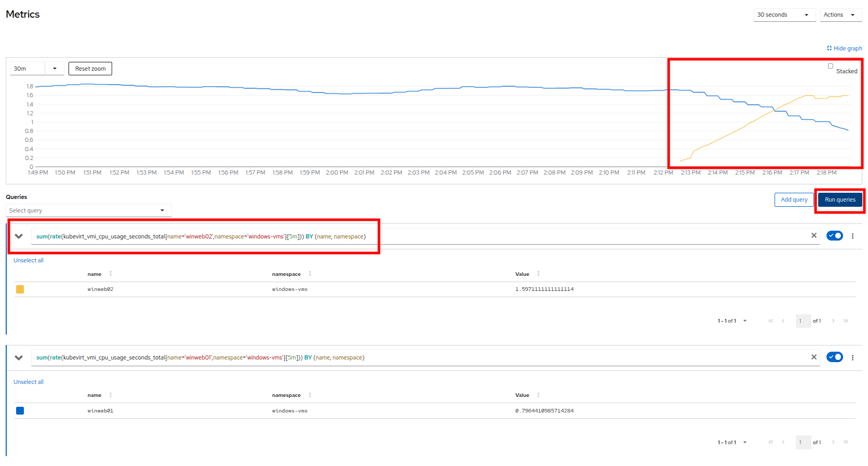Clear the winweb01 query with X icon
This screenshot has width=868, height=466.
pyautogui.click(x=813, y=357)
